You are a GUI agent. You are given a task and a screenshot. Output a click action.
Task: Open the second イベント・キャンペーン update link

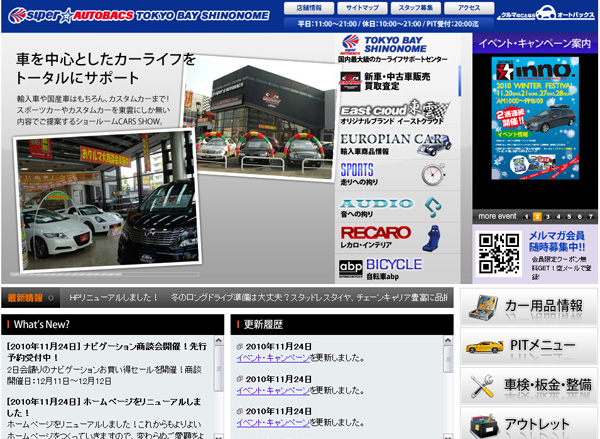pos(273,390)
